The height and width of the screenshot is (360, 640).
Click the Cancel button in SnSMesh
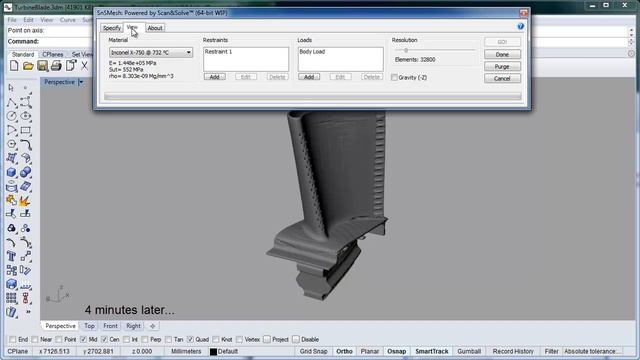[x=502, y=78]
